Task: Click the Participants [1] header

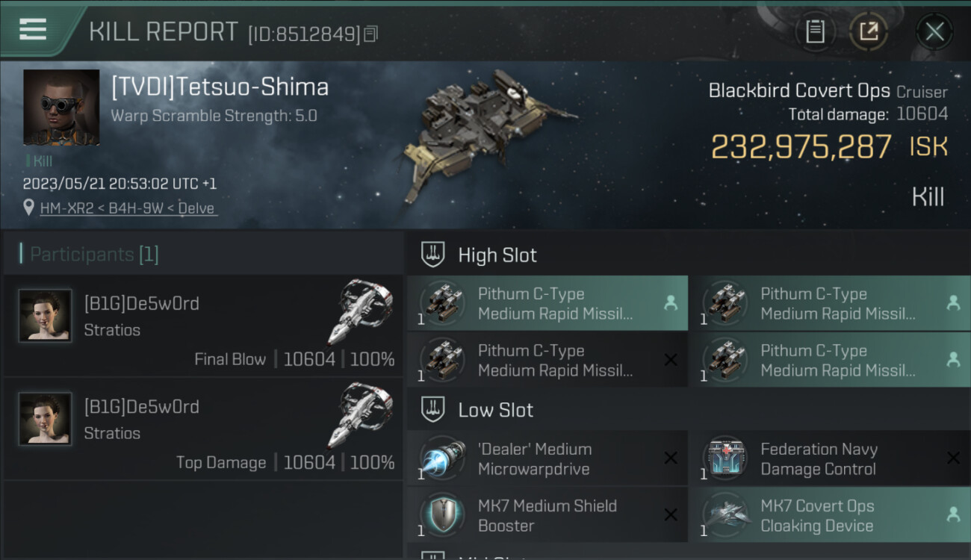Action: coord(93,255)
